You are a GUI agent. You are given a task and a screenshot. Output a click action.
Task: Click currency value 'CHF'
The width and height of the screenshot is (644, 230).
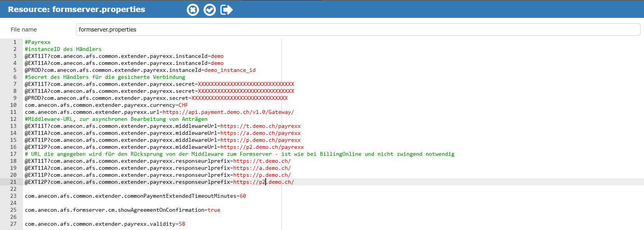[x=183, y=105]
